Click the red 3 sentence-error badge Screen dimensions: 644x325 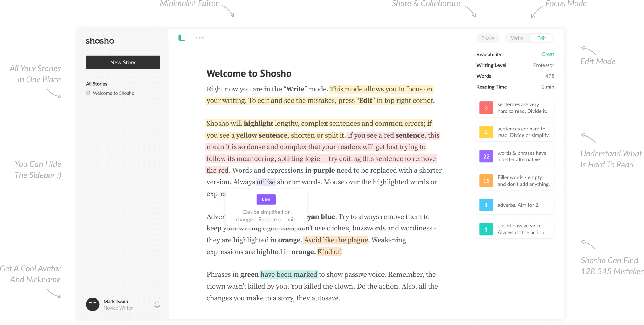tap(486, 108)
